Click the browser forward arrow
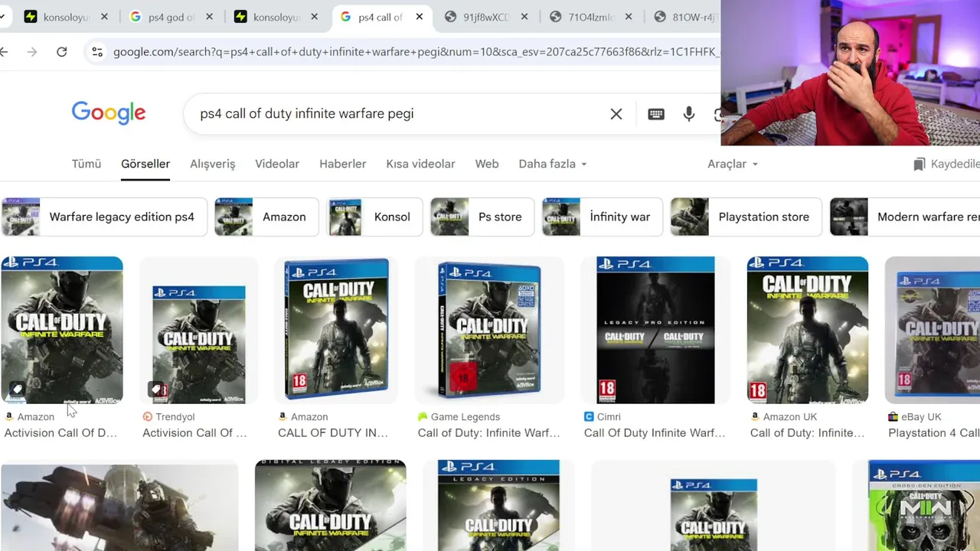This screenshot has height=551, width=980. pos(31,52)
